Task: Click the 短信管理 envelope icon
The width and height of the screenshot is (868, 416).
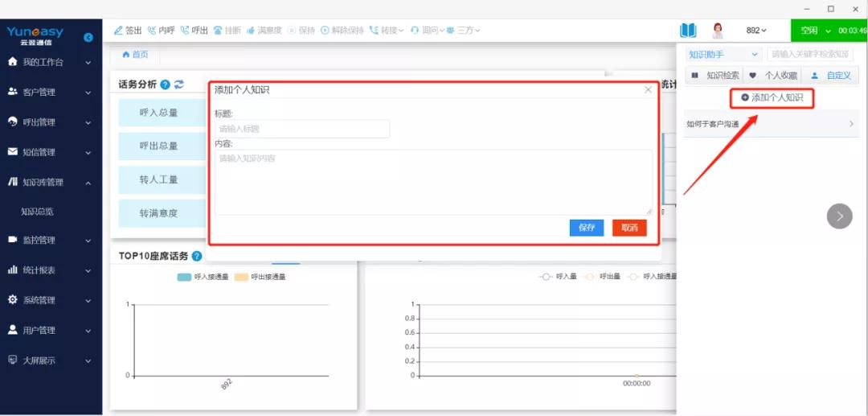Action: click(14, 152)
